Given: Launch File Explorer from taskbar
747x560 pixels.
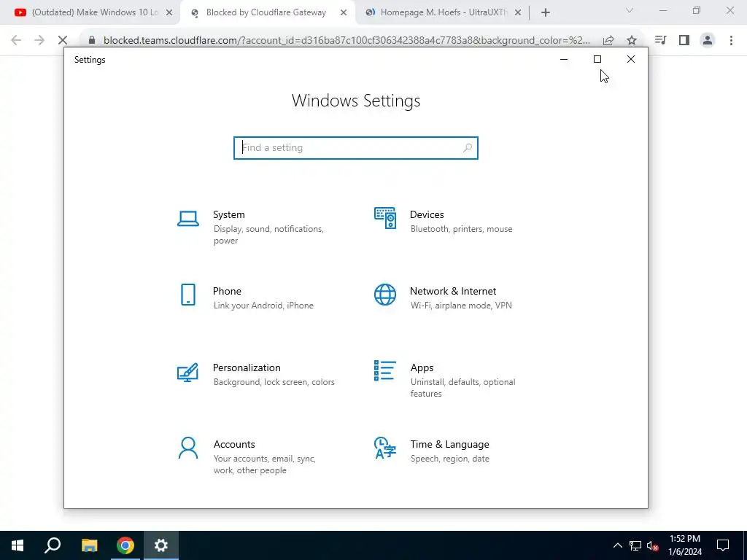Looking at the screenshot, I should pos(89,545).
